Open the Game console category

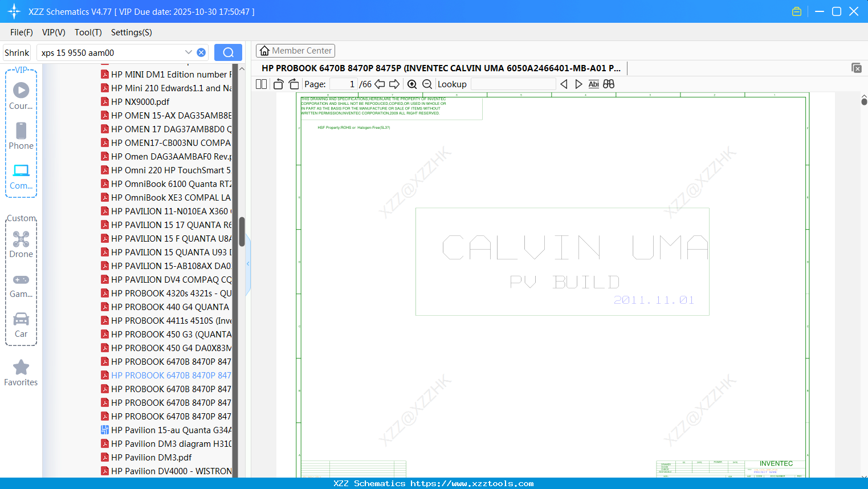click(21, 286)
